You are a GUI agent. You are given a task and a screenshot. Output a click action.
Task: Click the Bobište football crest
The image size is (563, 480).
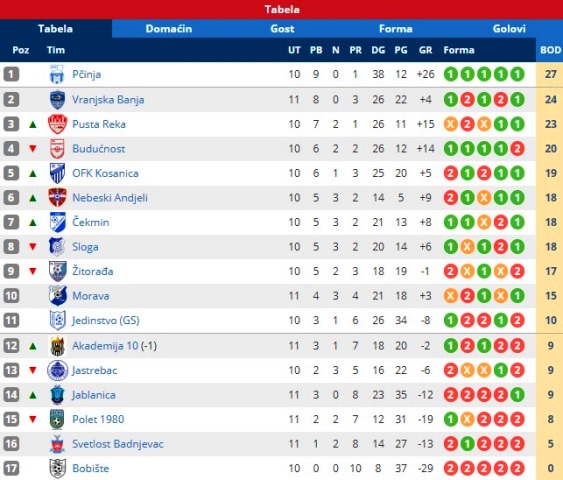coord(57,468)
